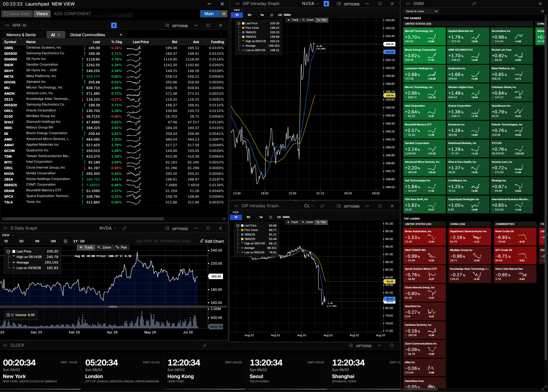Click the link icon in G Daily Graph header
This screenshot has width=548, height=392.
(124, 228)
